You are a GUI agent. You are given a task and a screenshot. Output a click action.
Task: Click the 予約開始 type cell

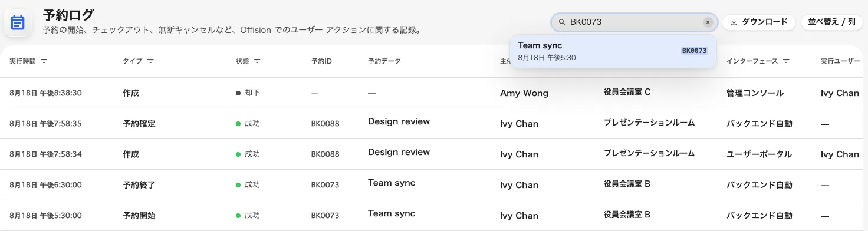click(x=139, y=216)
